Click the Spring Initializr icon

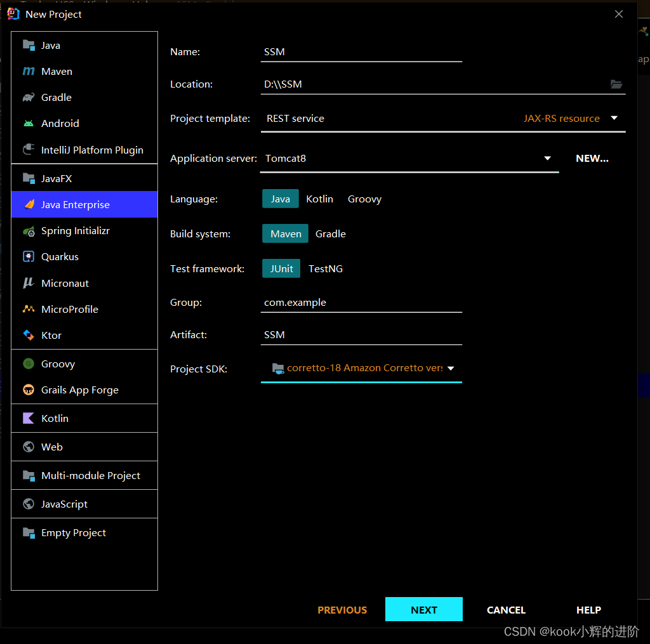[x=29, y=231]
